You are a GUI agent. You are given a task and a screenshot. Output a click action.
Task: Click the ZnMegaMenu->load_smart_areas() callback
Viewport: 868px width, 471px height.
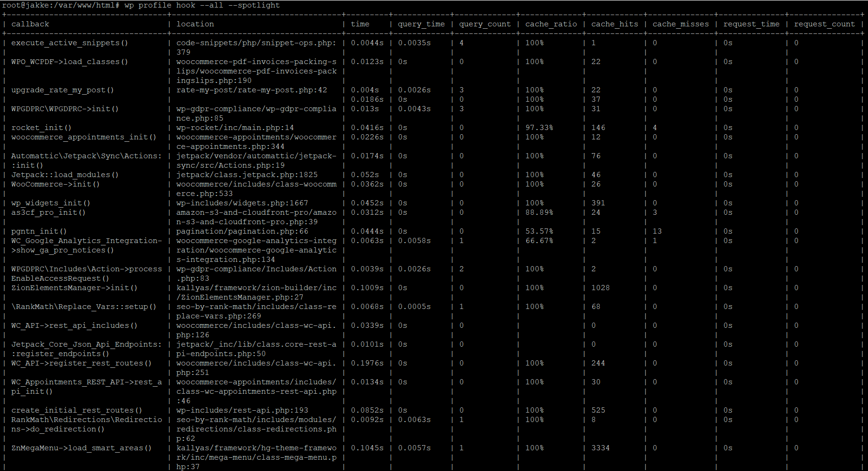click(x=81, y=448)
